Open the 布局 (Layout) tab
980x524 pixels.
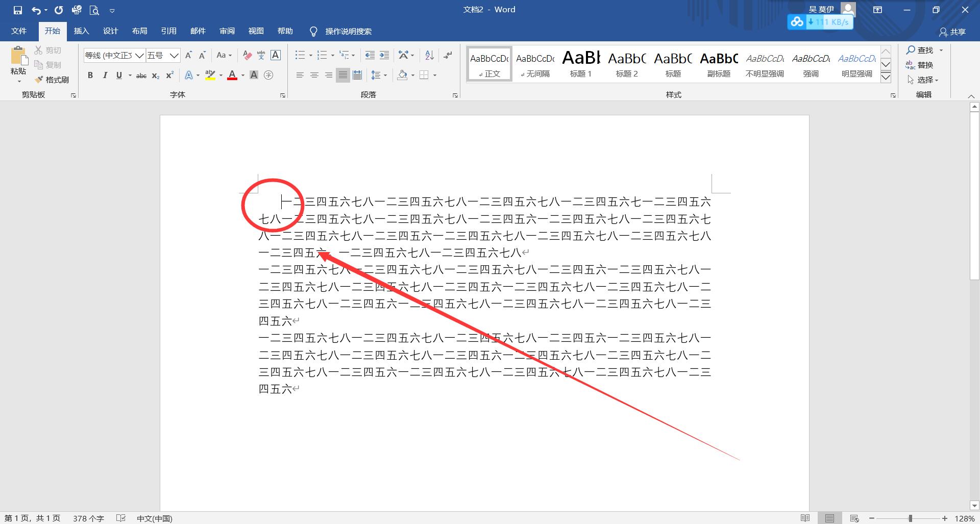pyautogui.click(x=139, y=31)
